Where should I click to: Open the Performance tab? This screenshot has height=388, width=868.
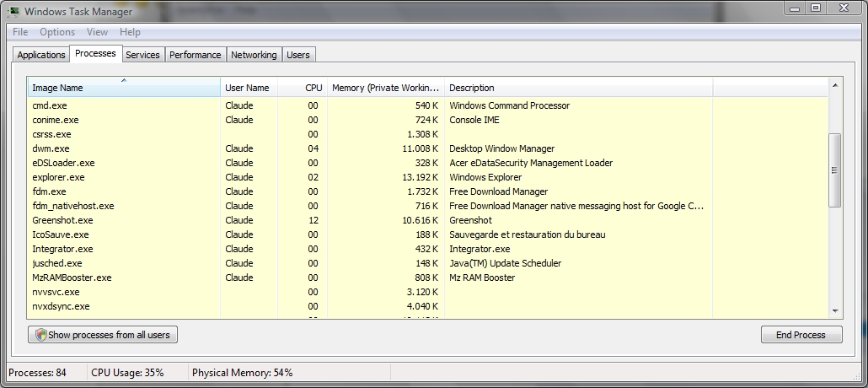pos(195,55)
